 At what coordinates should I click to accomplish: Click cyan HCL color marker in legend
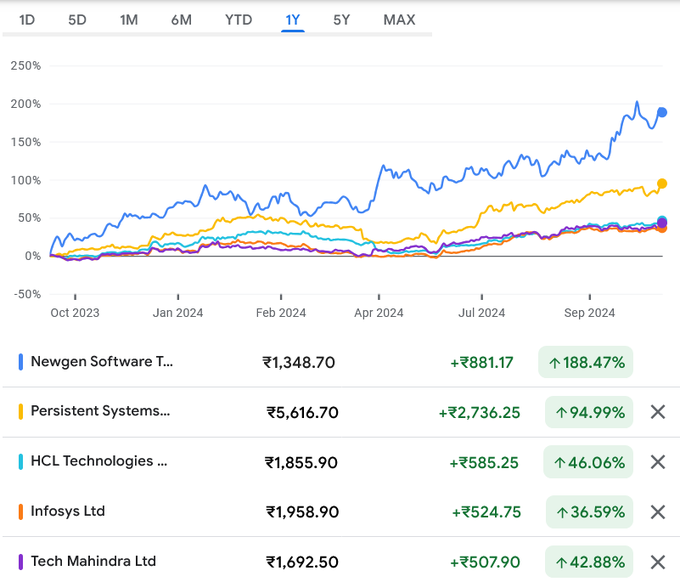(20, 462)
